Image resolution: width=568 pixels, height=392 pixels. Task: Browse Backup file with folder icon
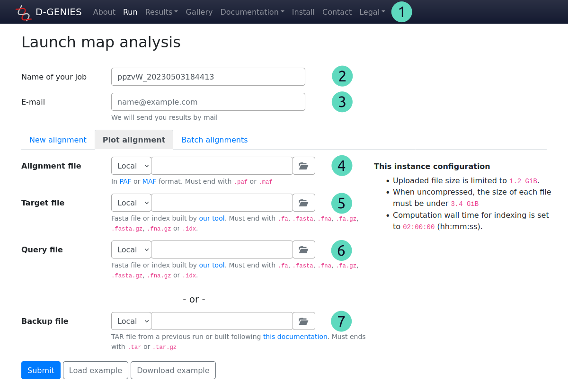(303, 321)
